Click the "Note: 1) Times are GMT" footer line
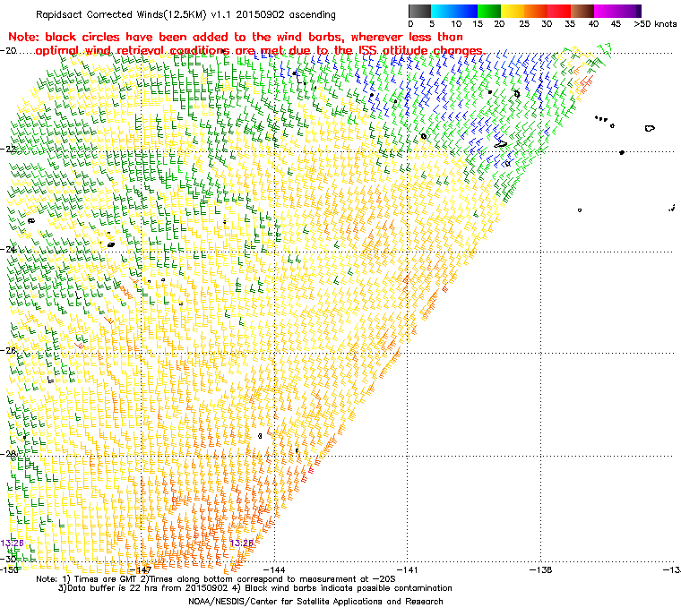This screenshot has width=681, height=616. click(216, 579)
